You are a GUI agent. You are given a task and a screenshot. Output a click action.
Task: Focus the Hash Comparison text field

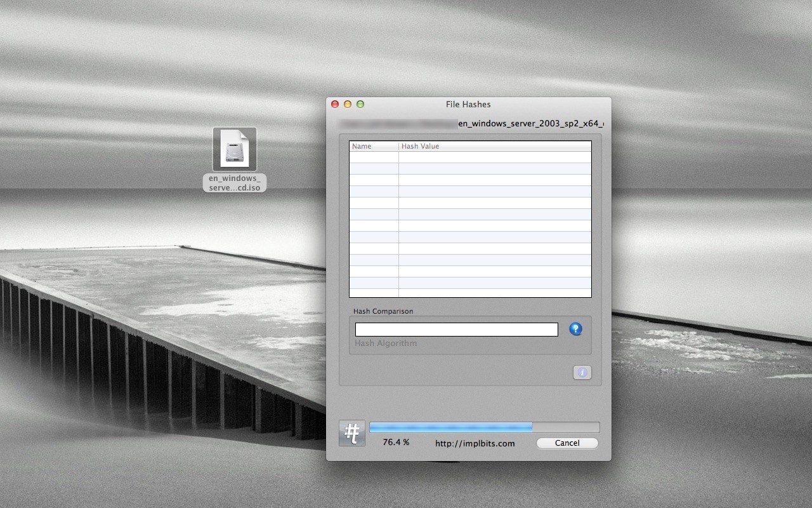point(456,330)
